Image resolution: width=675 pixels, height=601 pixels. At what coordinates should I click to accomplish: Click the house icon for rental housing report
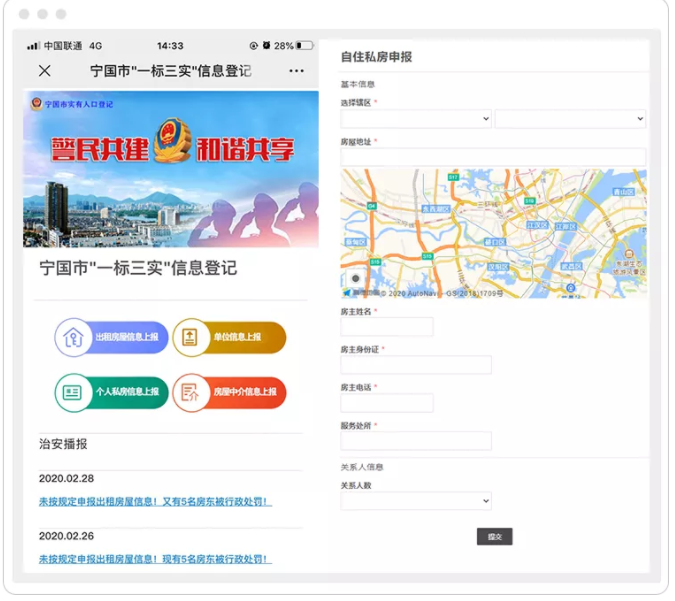(x=74, y=337)
